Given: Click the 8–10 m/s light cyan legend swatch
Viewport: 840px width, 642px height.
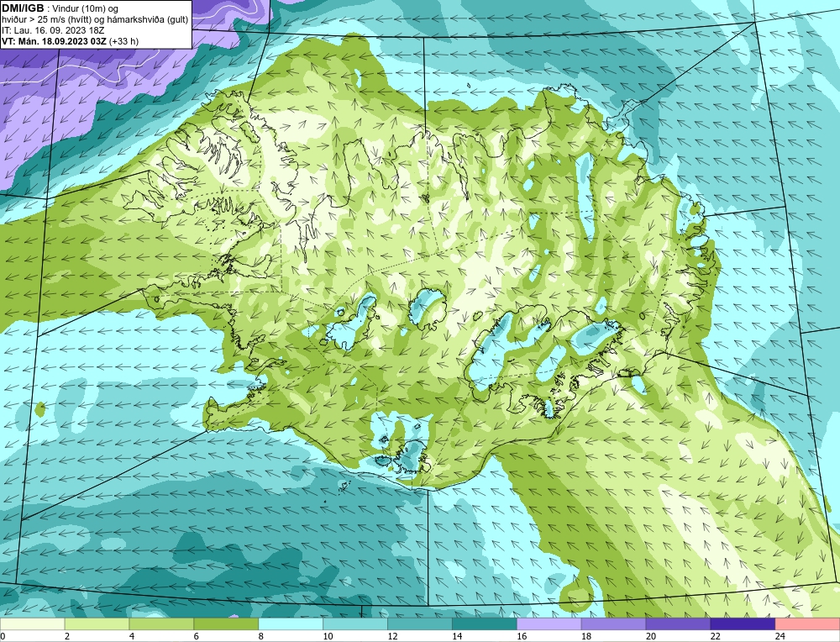Looking at the screenshot, I should (x=291, y=624).
